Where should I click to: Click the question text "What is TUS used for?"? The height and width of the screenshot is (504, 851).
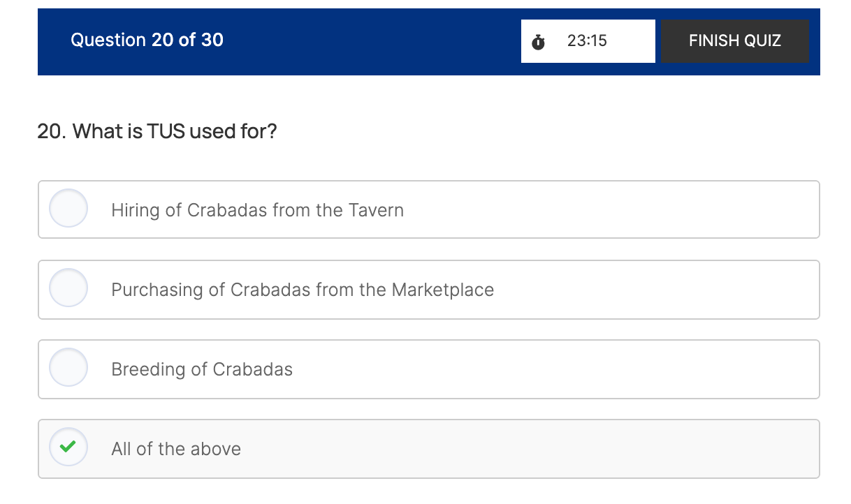click(175, 131)
